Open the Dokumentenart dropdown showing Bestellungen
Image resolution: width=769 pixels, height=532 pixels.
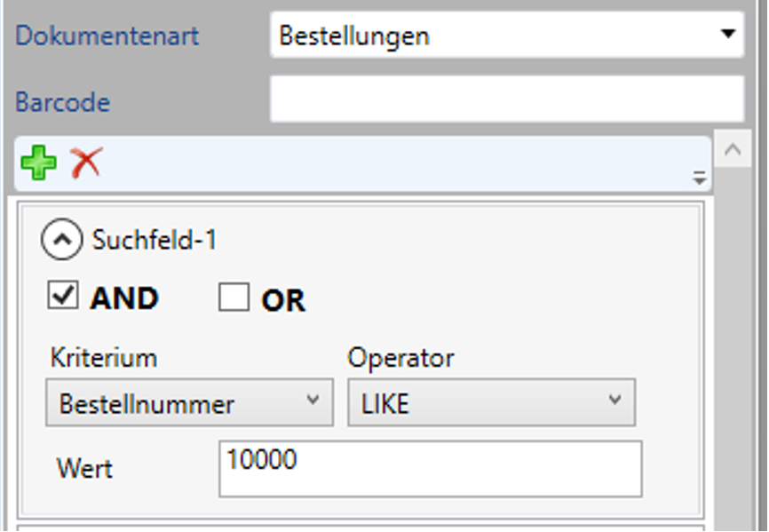(506, 36)
